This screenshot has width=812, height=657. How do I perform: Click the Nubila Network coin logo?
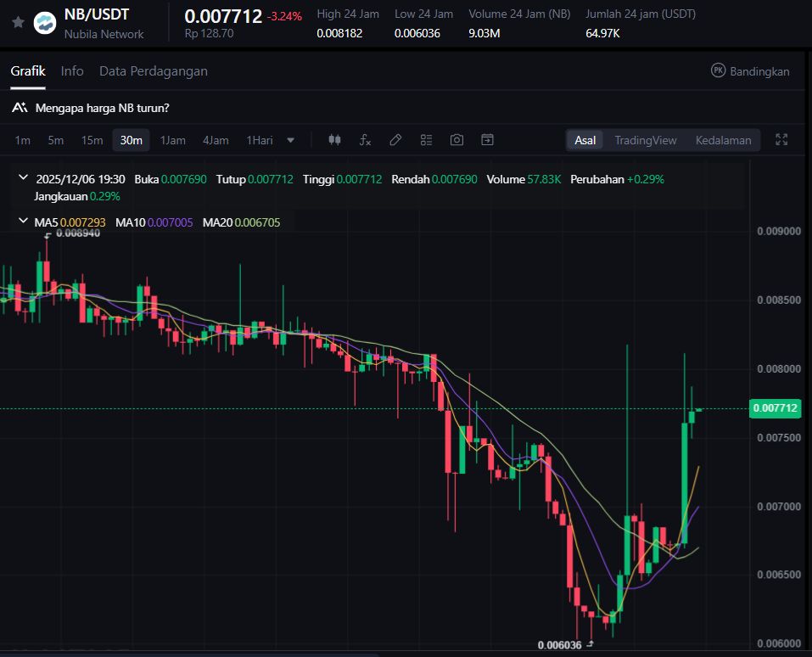coord(44,23)
